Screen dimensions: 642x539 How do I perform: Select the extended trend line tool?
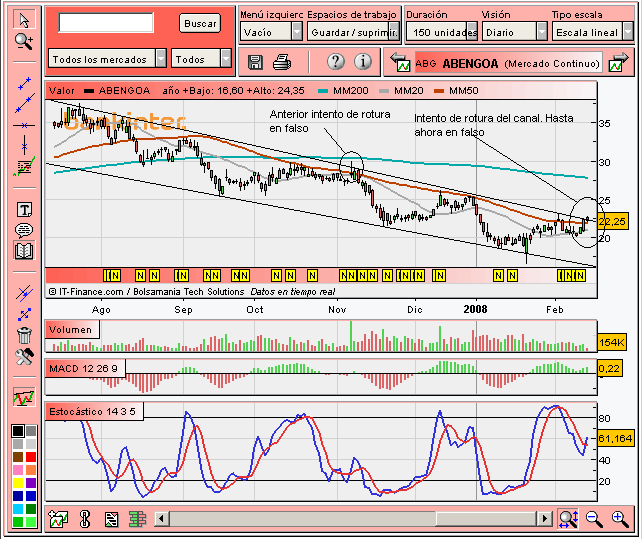click(24, 103)
